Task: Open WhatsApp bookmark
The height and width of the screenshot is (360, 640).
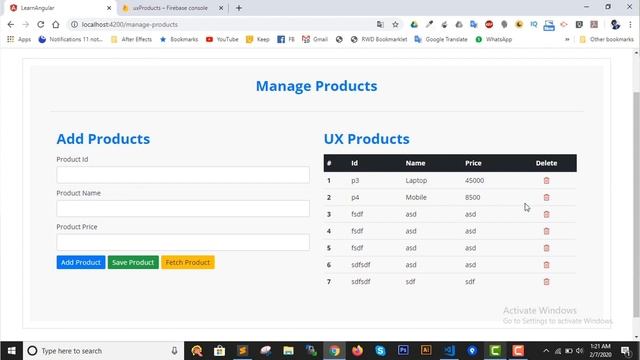Action: coord(494,40)
